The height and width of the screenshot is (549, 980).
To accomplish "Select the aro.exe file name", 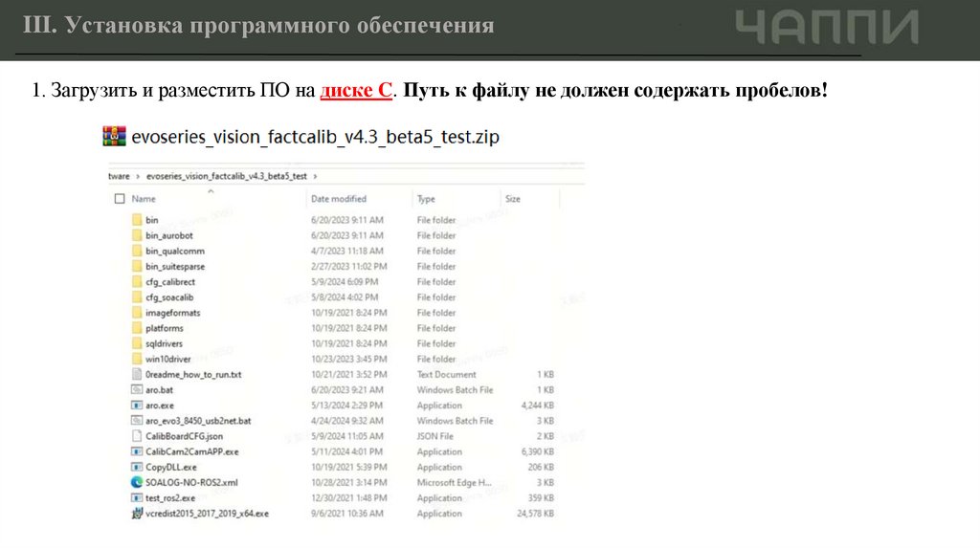I will tap(160, 406).
